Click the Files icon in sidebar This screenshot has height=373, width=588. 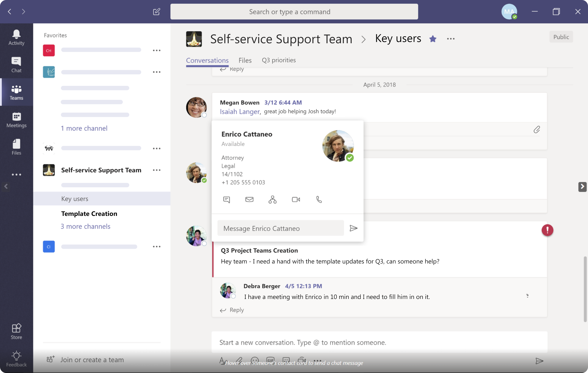click(16, 147)
